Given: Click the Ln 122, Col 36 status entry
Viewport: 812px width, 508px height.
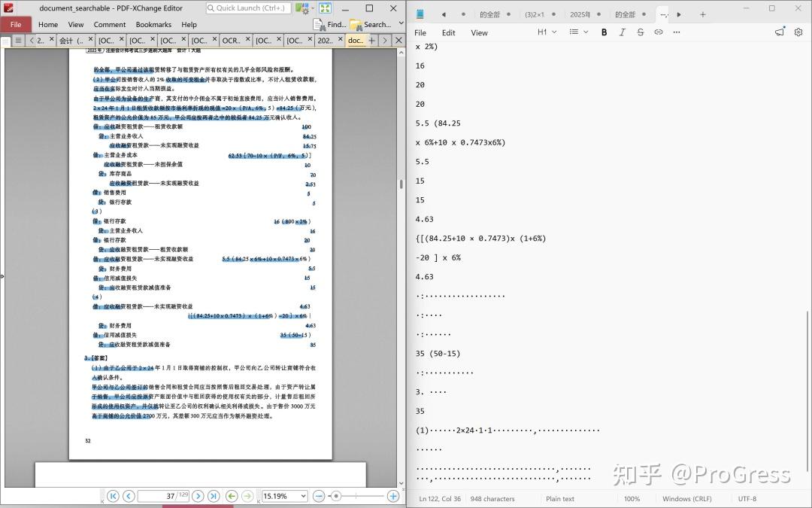Looking at the screenshot, I should tap(440, 499).
